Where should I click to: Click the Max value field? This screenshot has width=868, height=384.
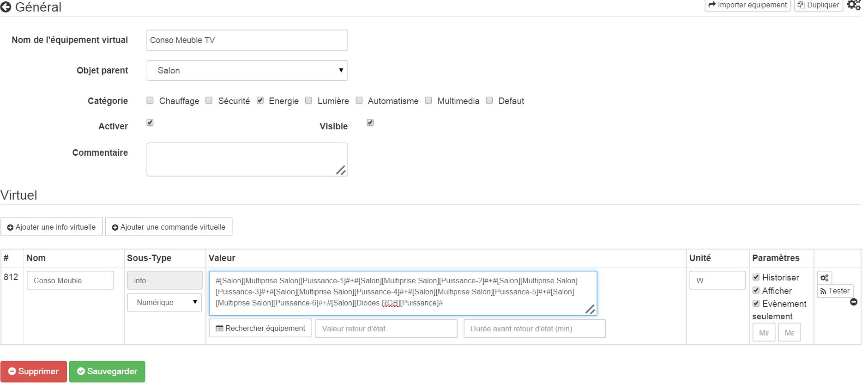coord(790,332)
